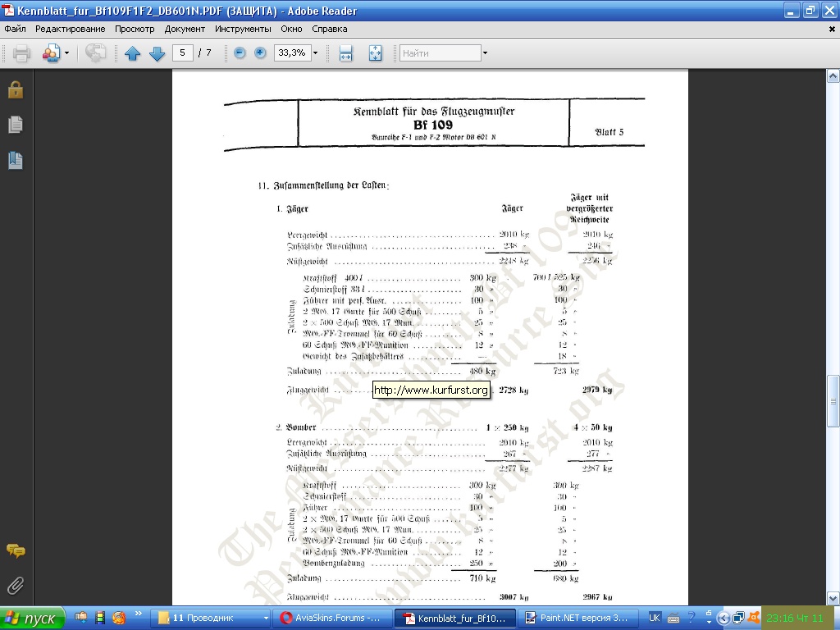Switch to Paint.NET taskbar button
The height and width of the screenshot is (630, 840).
pyautogui.click(x=580, y=619)
